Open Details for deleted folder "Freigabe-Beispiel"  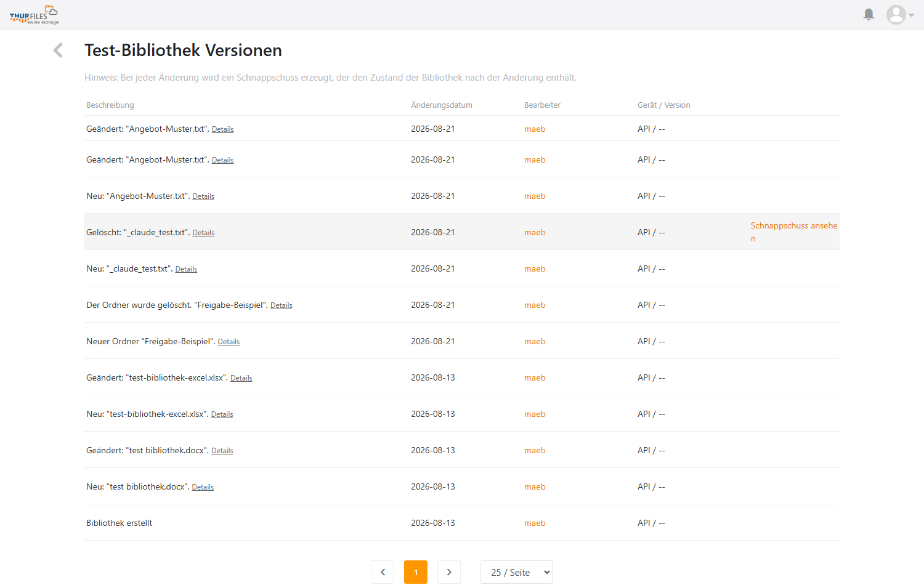(281, 305)
